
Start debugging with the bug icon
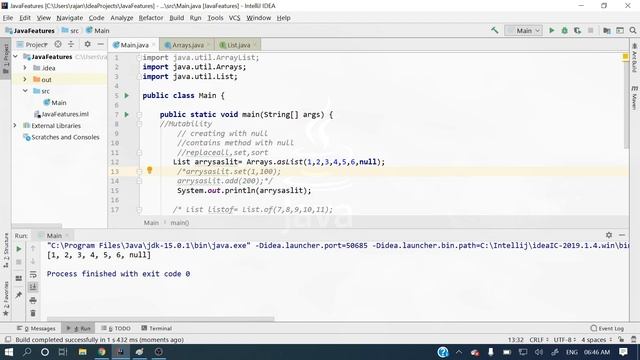click(x=564, y=30)
